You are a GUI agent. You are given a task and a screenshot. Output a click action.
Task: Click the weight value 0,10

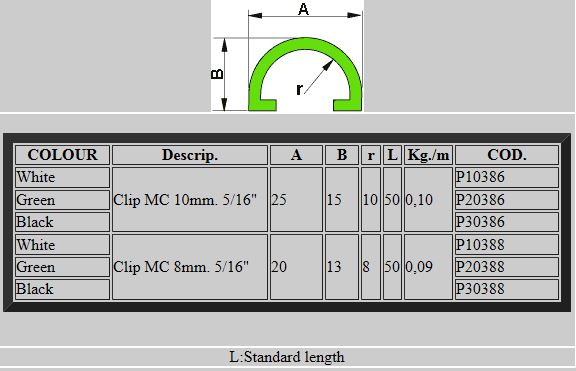pyautogui.click(x=419, y=200)
